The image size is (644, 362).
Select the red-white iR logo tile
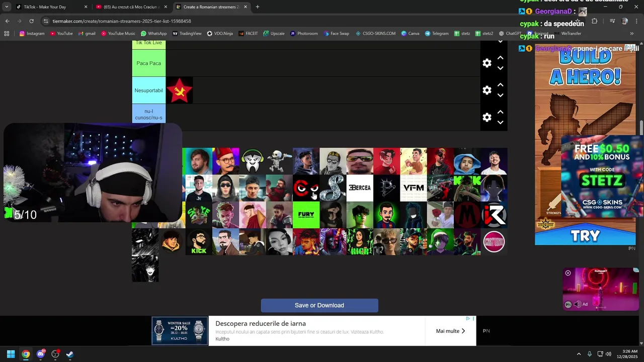pyautogui.click(x=494, y=215)
